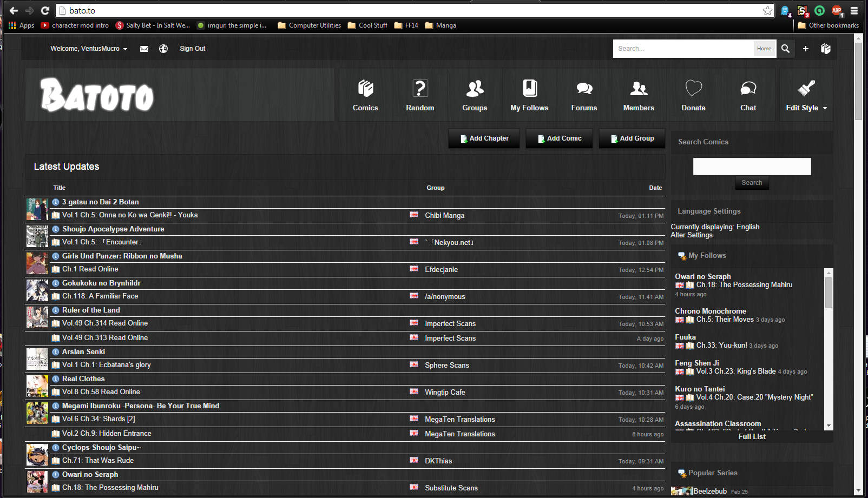This screenshot has height=498, width=868.
Task: Open the Gokukoku no Brynhildr cover thumbnail
Action: click(x=37, y=290)
